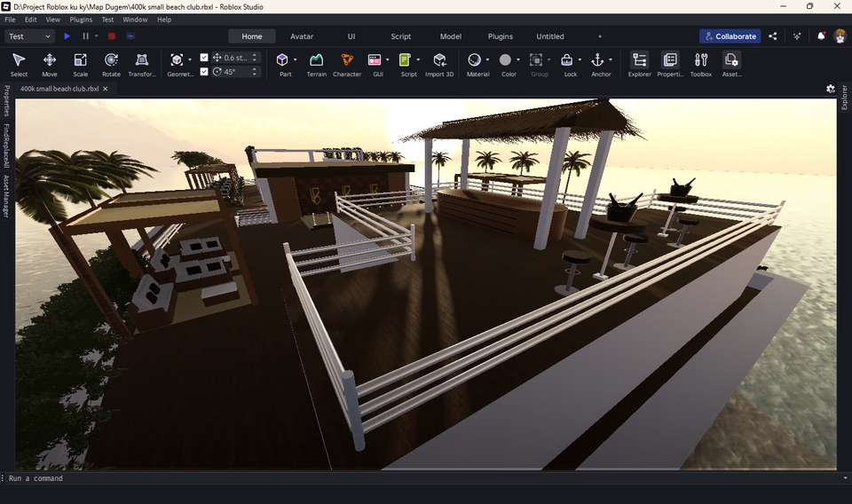Open the Terrain editor
852x504 pixels.
[x=316, y=60]
